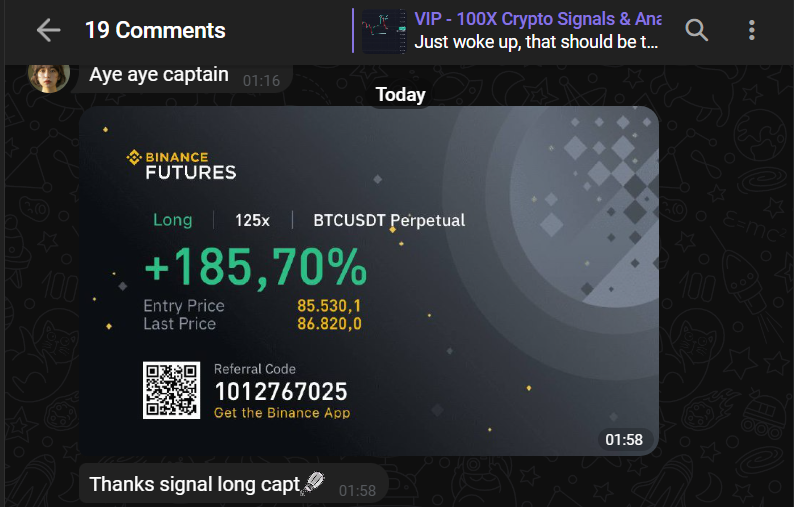The image size is (794, 507).
Task: Select the 'Aye aye captain' message bubble
Action: tap(160, 75)
